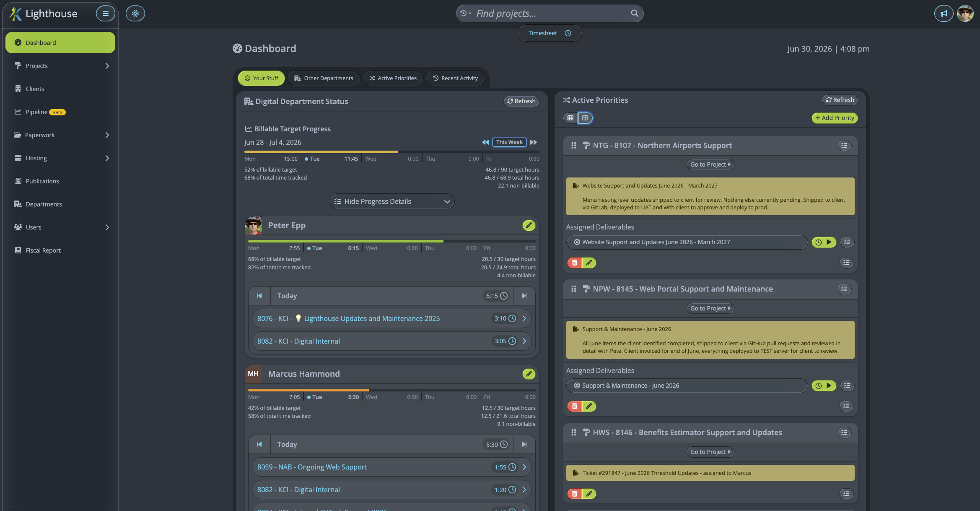Open settings gear in the top bar

click(135, 13)
